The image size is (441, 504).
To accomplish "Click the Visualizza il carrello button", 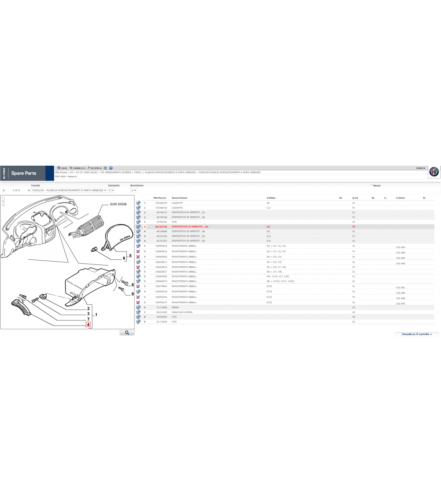I will [x=417, y=334].
